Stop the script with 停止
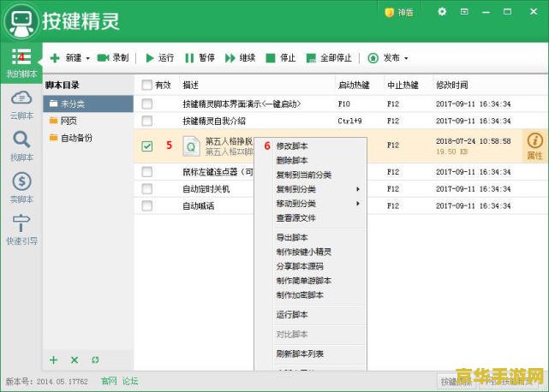The width and height of the screenshot is (549, 392). [x=281, y=57]
